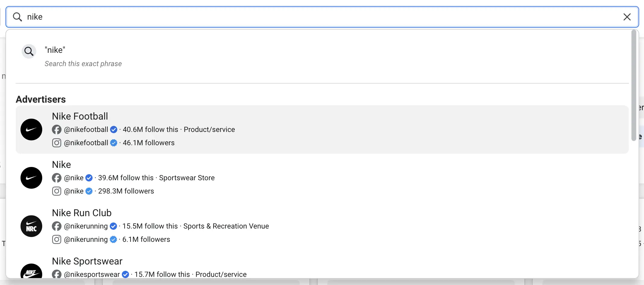Choose the Nike Football advertiser
The height and width of the screenshot is (285, 644).
click(x=322, y=130)
